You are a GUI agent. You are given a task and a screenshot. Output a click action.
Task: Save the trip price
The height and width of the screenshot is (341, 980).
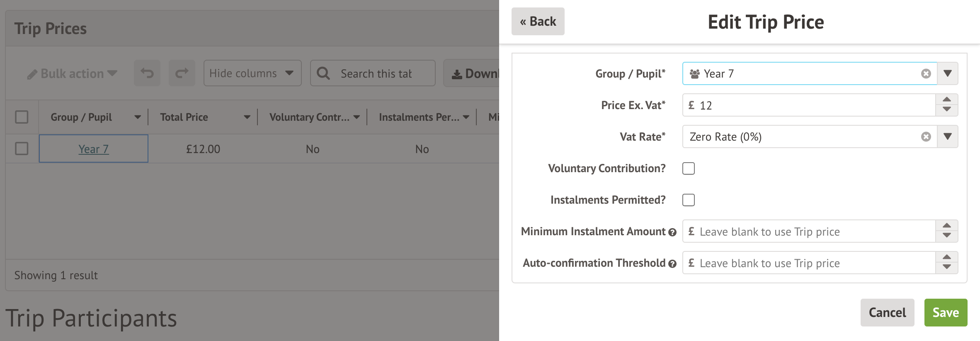[x=946, y=312]
